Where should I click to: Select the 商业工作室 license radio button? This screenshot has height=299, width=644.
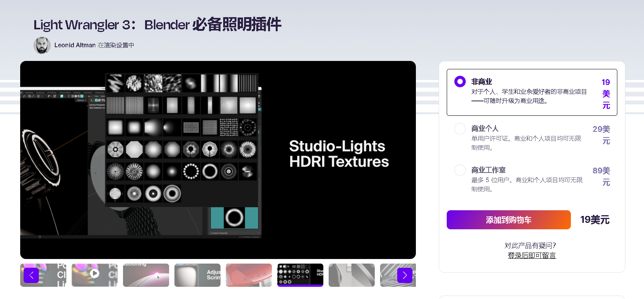[x=460, y=170]
